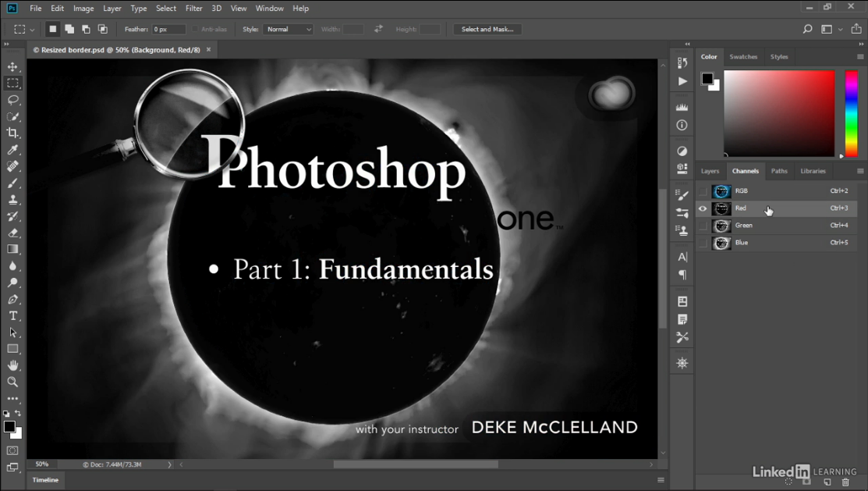Screen dimensions: 868x491
Task: Swap Width and Height arrows
Action: click(x=379, y=29)
